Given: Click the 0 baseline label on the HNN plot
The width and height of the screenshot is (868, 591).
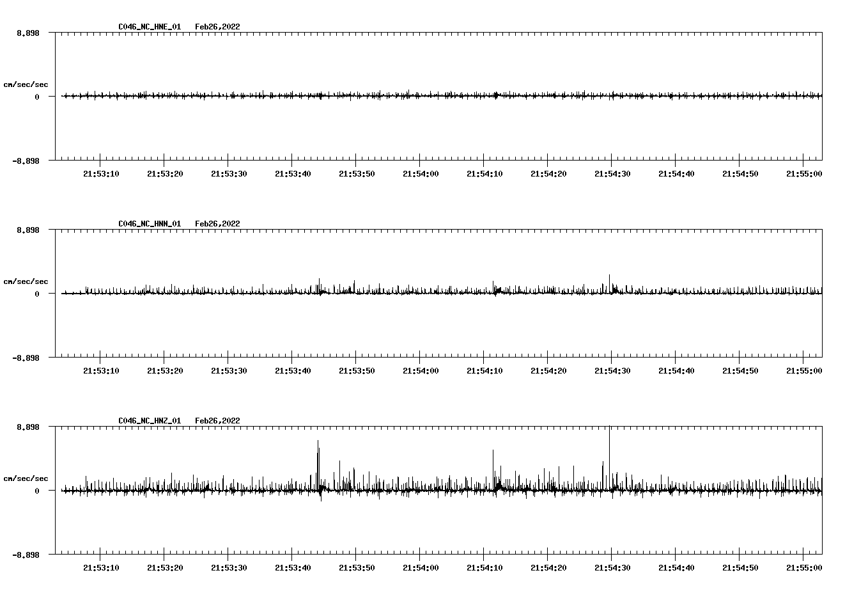Looking at the screenshot, I should tap(36, 294).
